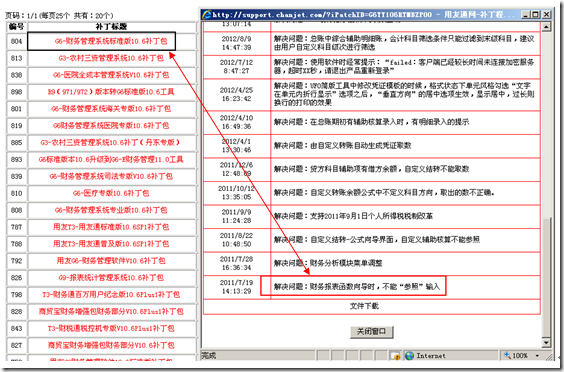Open patch link G6-财务管理系统标准版10.6补丁包
The height and width of the screenshot is (372, 564).
[111, 41]
